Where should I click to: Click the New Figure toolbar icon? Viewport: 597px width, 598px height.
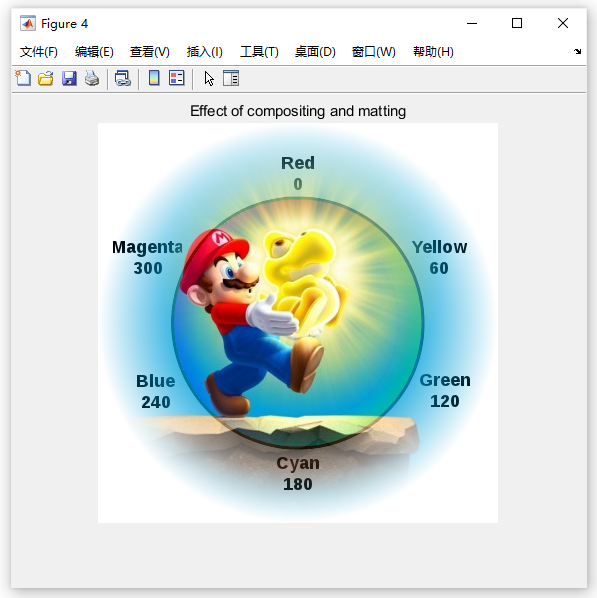[x=23, y=78]
